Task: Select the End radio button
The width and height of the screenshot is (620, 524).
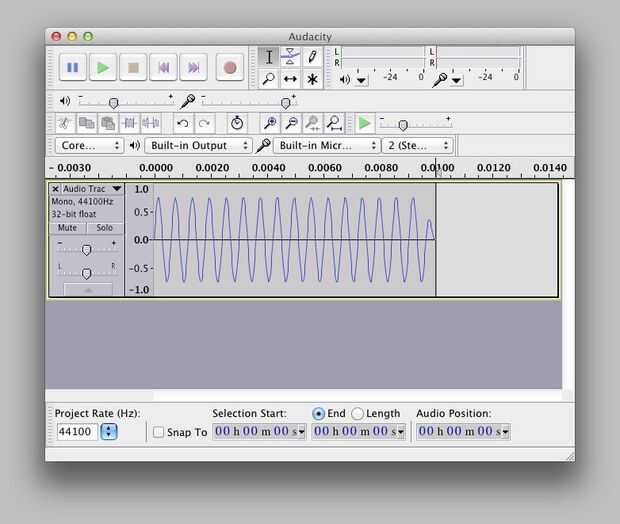Action: click(318, 414)
